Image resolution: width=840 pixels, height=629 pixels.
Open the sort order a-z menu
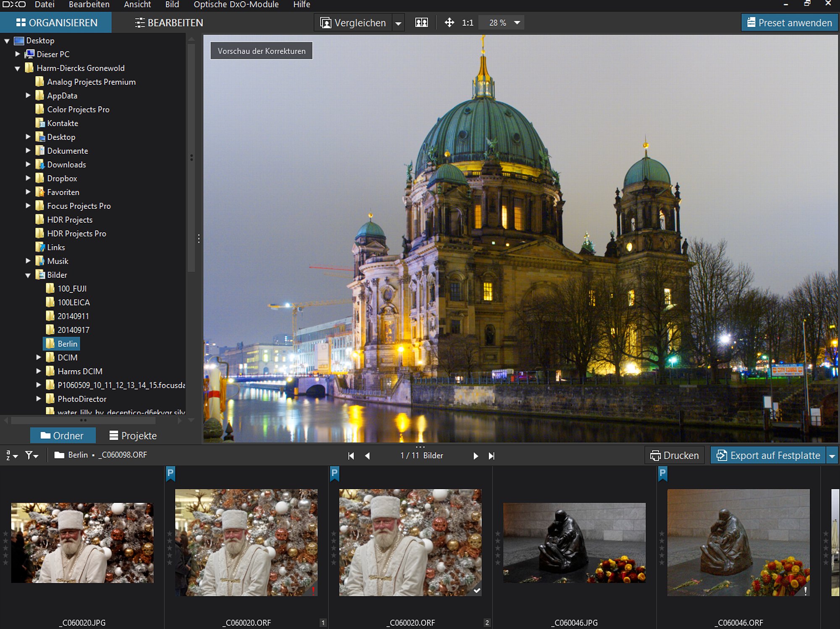point(11,455)
